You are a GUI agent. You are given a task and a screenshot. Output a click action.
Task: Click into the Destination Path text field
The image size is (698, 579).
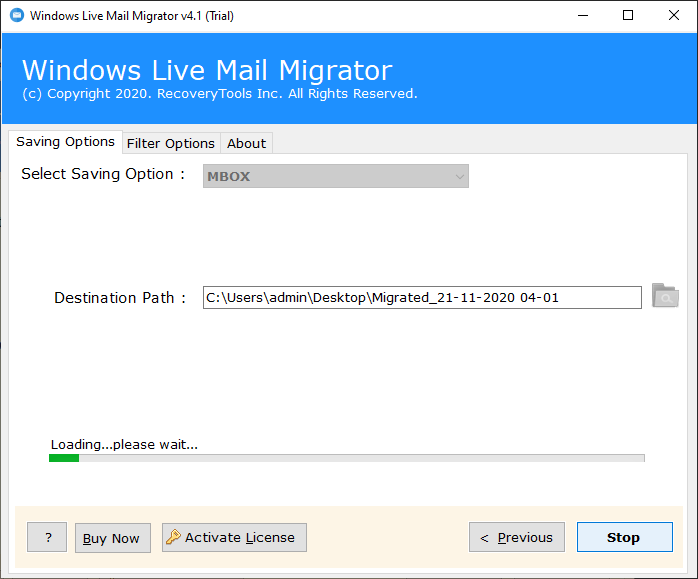point(422,297)
